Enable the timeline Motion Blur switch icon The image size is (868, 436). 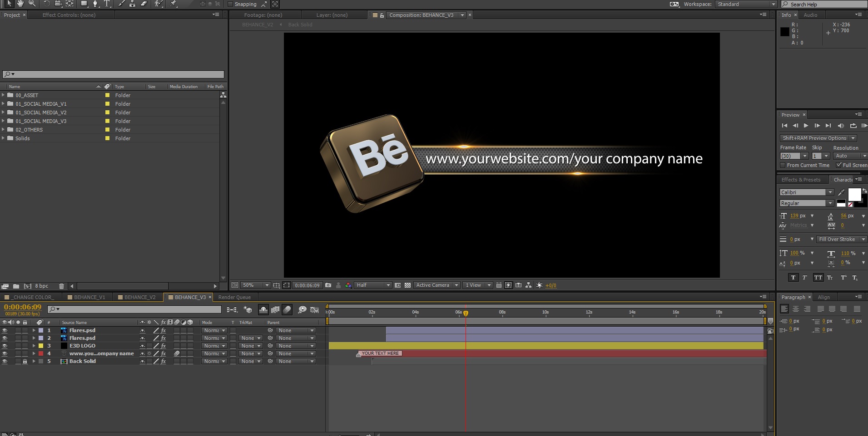[x=287, y=309]
